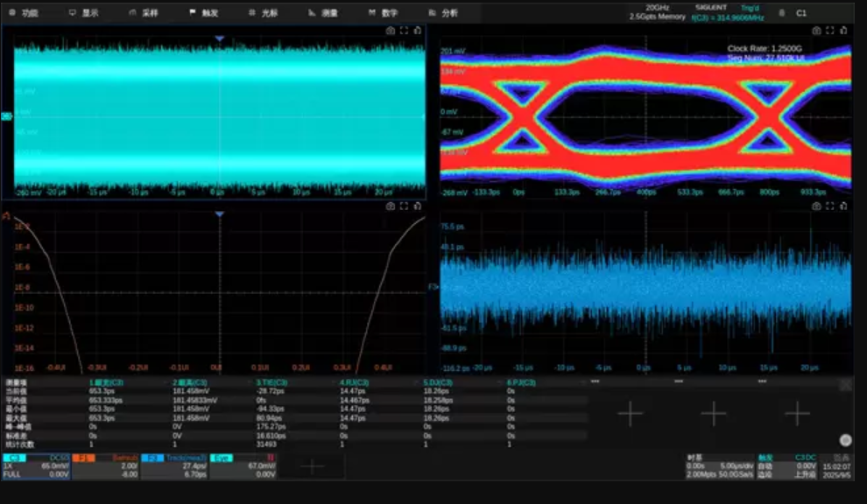
Task: Click the round button at measurement panel corner
Action: point(845,440)
